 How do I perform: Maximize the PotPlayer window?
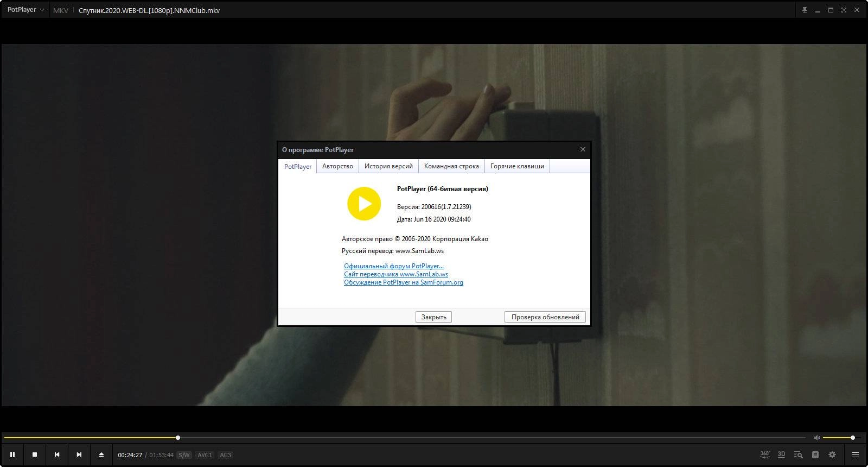click(x=831, y=10)
